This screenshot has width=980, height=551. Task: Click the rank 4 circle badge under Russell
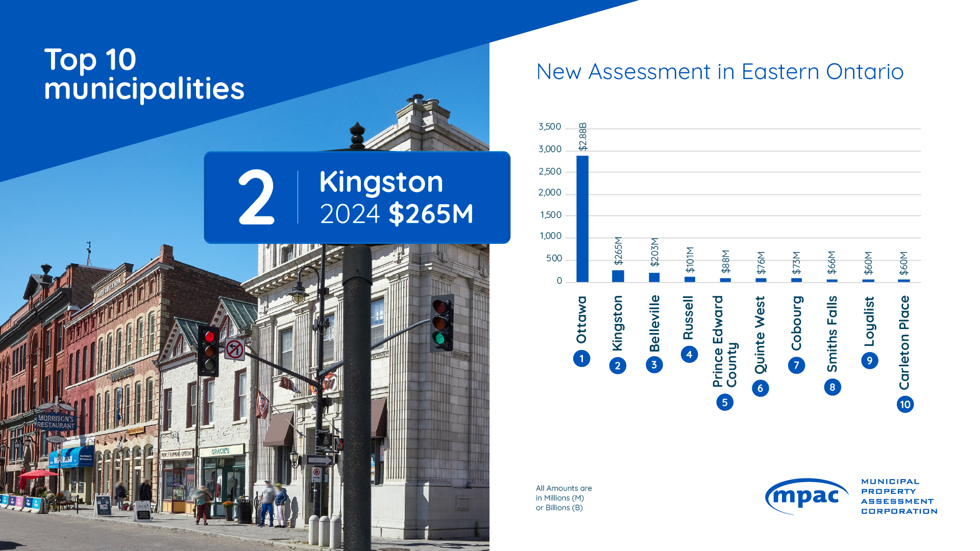tap(689, 355)
